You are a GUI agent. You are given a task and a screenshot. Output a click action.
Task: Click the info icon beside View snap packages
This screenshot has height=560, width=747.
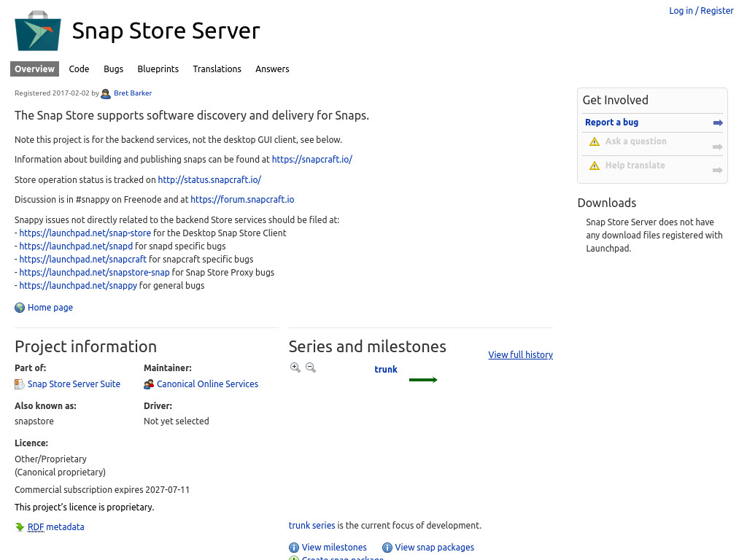tap(387, 548)
